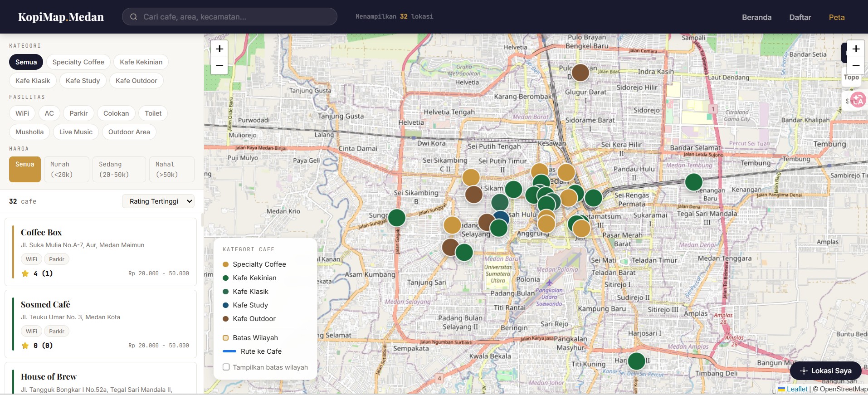Click the search magnifier icon

[134, 17]
